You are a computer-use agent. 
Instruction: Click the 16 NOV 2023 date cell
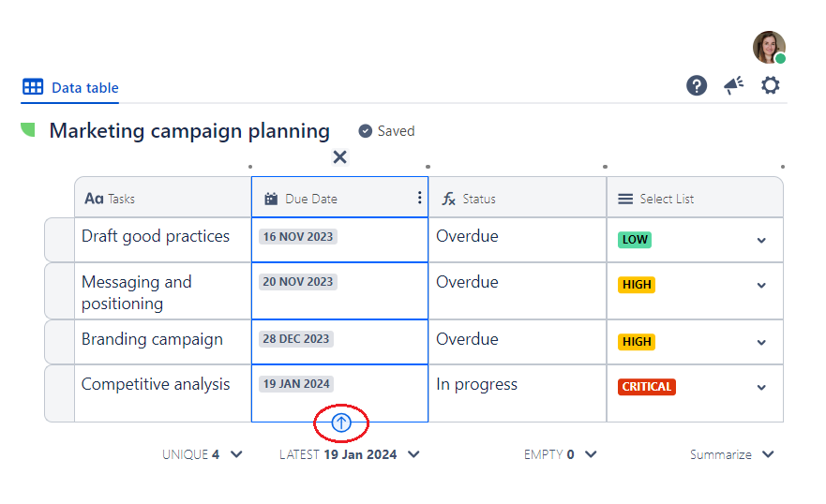click(x=298, y=237)
